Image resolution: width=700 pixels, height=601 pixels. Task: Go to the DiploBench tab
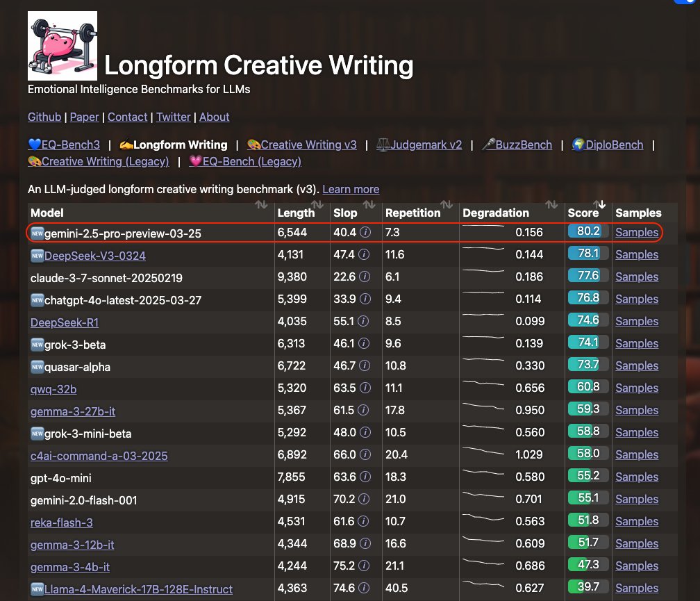608,145
